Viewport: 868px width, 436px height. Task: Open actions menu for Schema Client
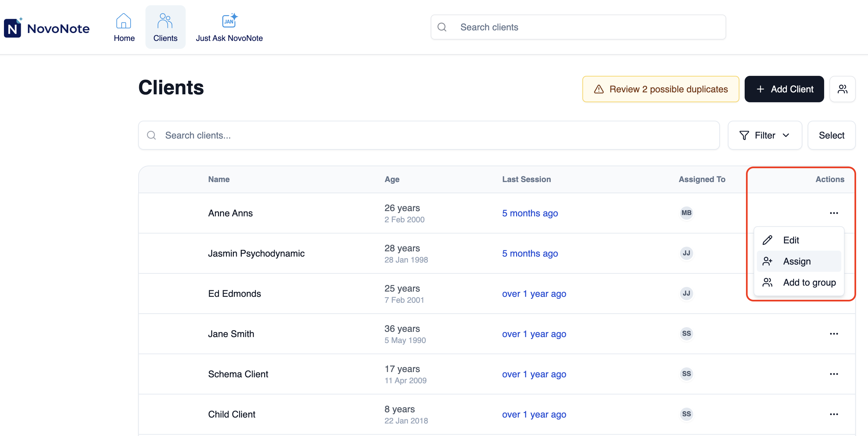click(834, 374)
